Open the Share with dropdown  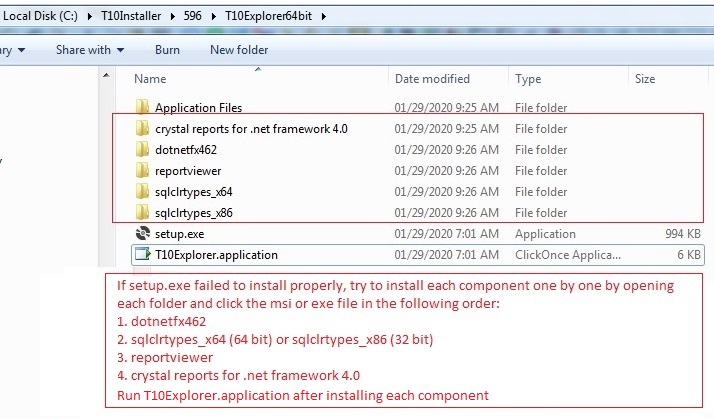[90, 50]
